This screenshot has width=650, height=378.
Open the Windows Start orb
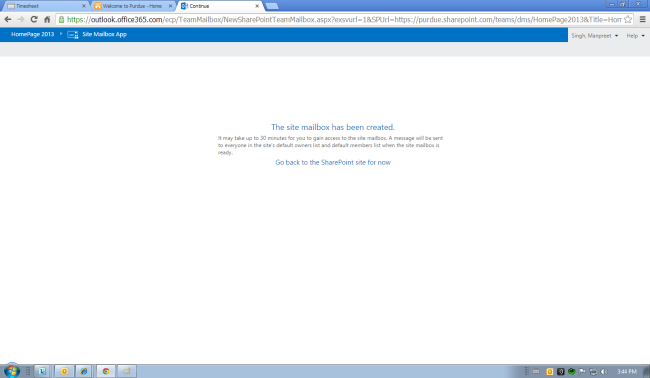coord(12,371)
